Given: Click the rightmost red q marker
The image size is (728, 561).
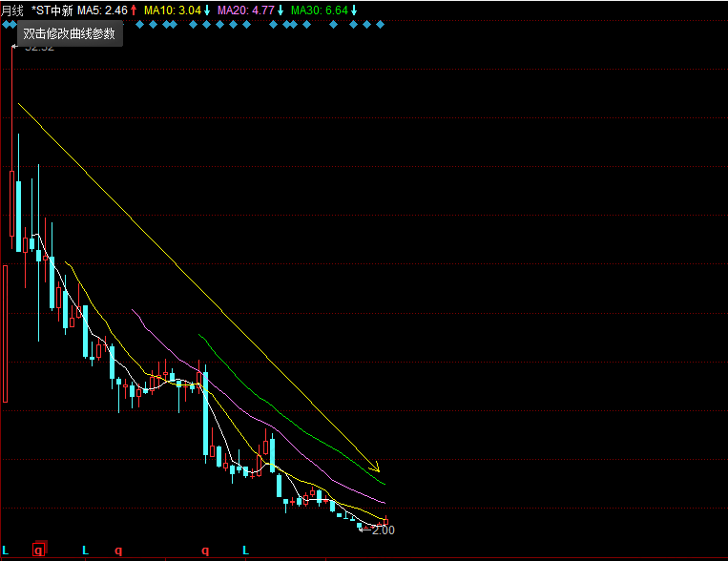Looking at the screenshot, I should tap(205, 551).
